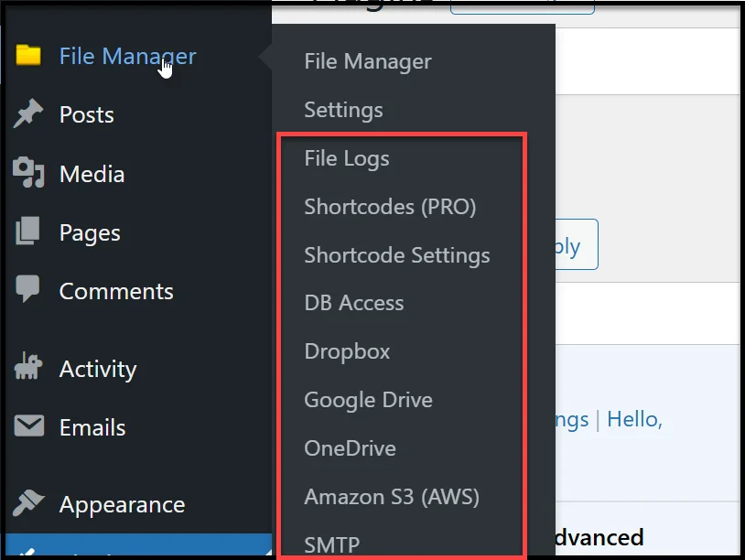This screenshot has width=745, height=560.
Task: Open the Dropbox integration page
Action: [347, 351]
